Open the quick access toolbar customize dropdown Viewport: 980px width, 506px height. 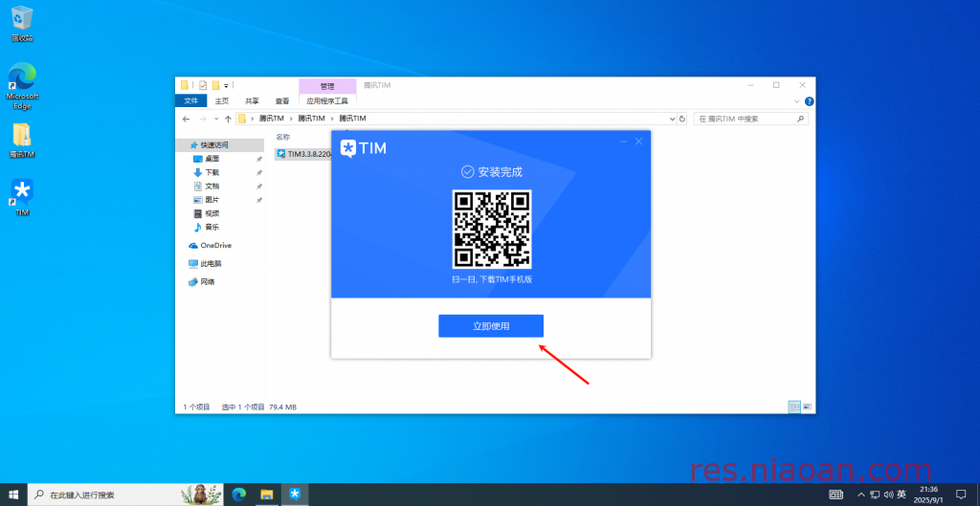click(x=226, y=85)
